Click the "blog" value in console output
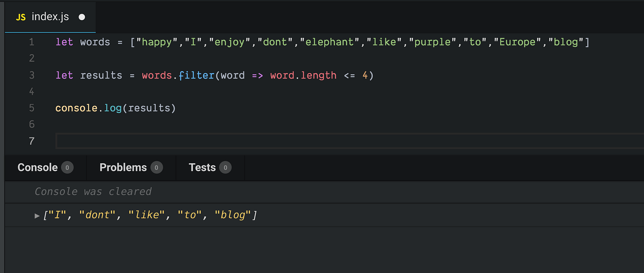 tap(233, 215)
